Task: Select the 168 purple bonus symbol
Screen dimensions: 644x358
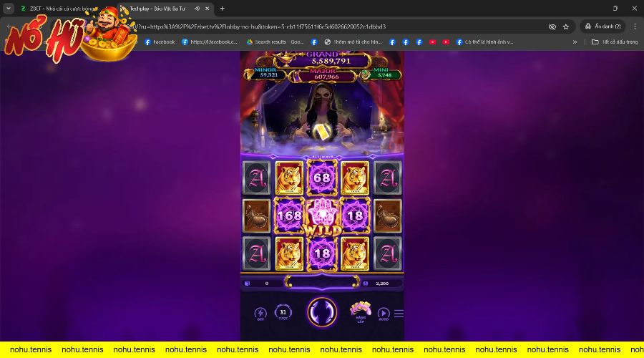Action: point(288,215)
